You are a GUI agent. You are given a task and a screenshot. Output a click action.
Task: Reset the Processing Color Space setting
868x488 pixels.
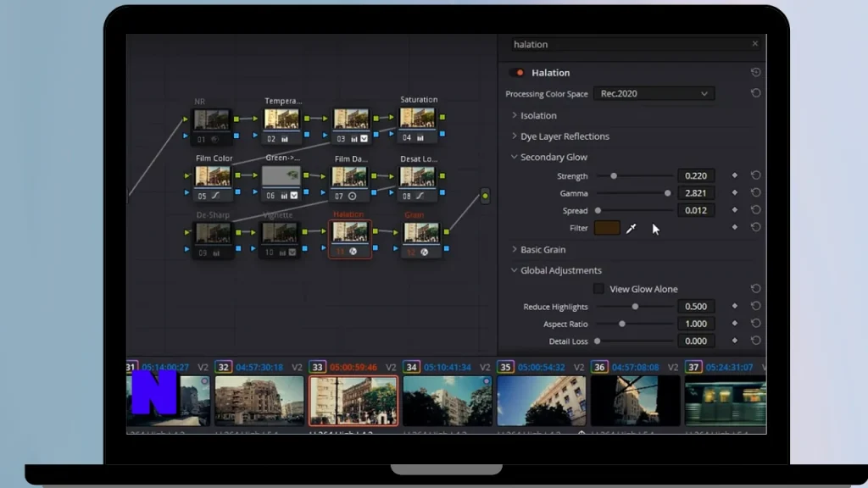pos(755,93)
